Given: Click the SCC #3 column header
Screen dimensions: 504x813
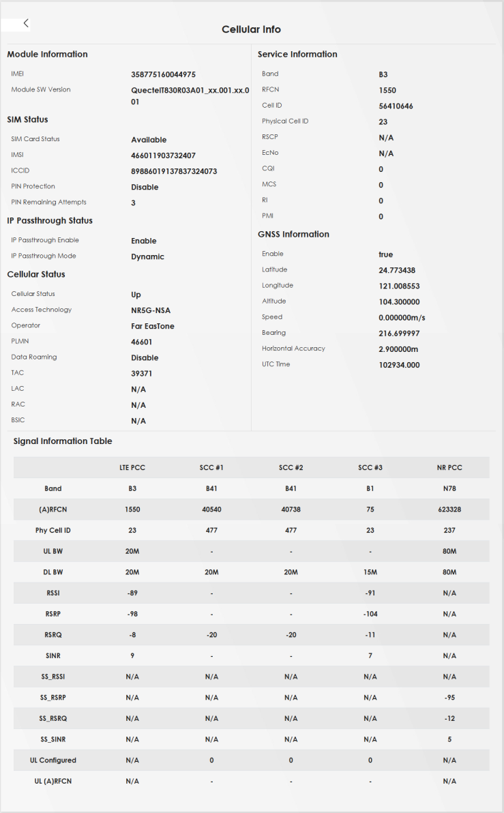Looking at the screenshot, I should tap(370, 468).
